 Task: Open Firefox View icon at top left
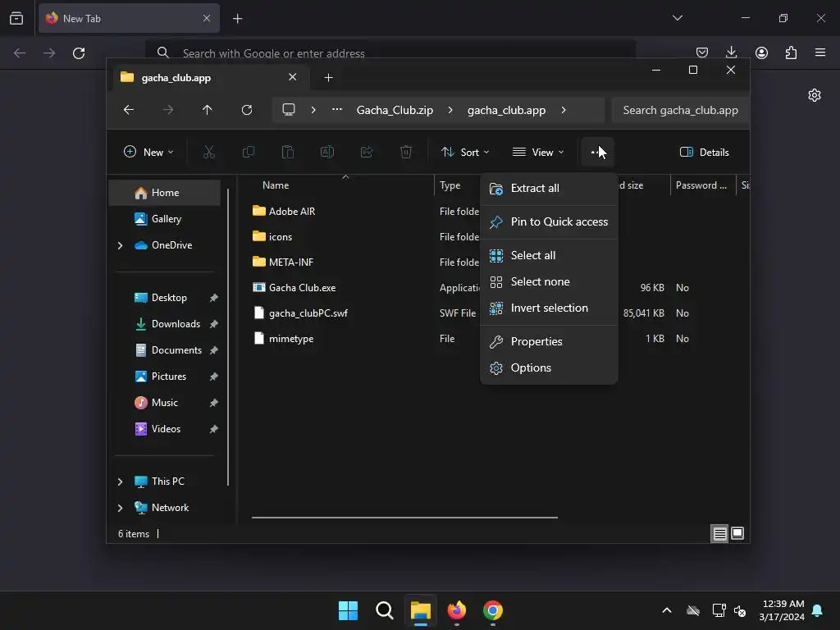(16, 18)
